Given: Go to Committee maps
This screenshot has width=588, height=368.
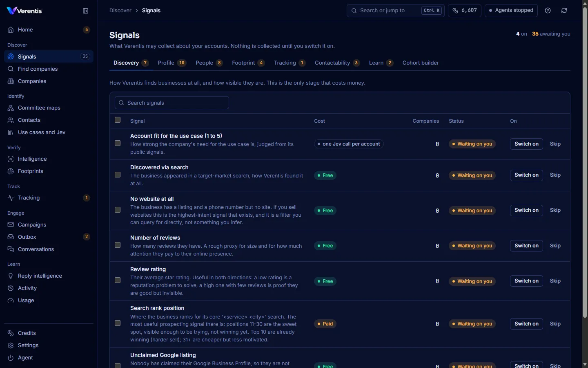Looking at the screenshot, I should tap(49, 108).
